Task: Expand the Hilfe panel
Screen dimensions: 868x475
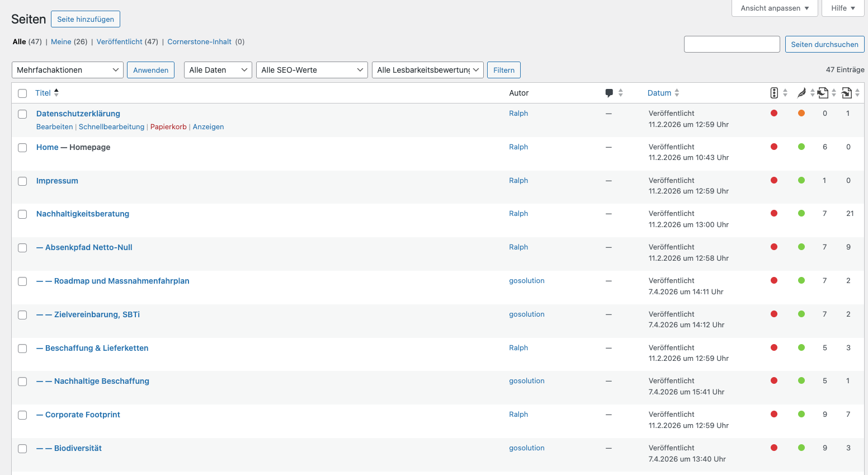Action: pos(843,8)
